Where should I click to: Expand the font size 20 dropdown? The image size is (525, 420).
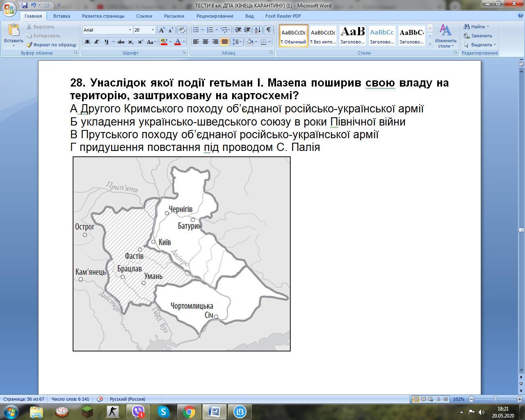point(153,30)
